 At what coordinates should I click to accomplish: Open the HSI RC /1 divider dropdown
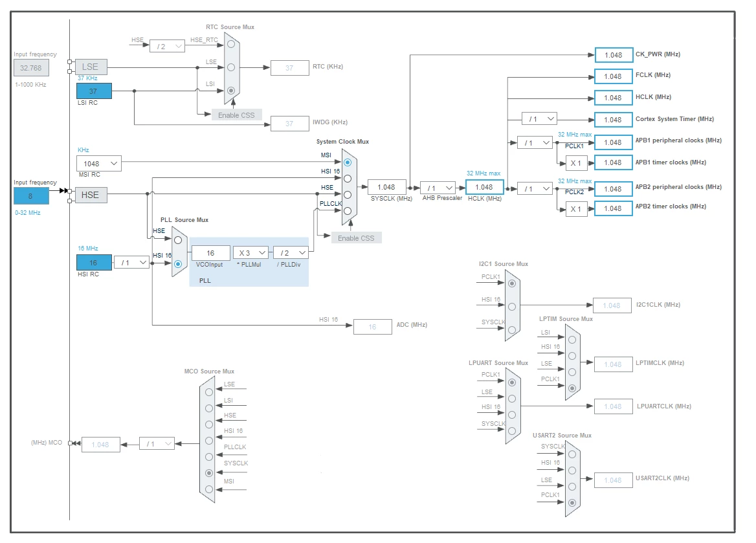(x=131, y=262)
